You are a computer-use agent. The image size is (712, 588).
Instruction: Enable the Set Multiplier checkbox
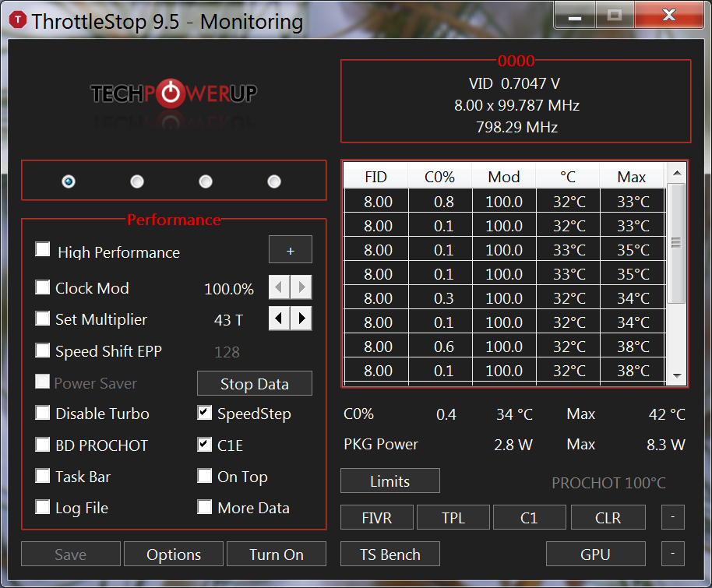point(43,319)
